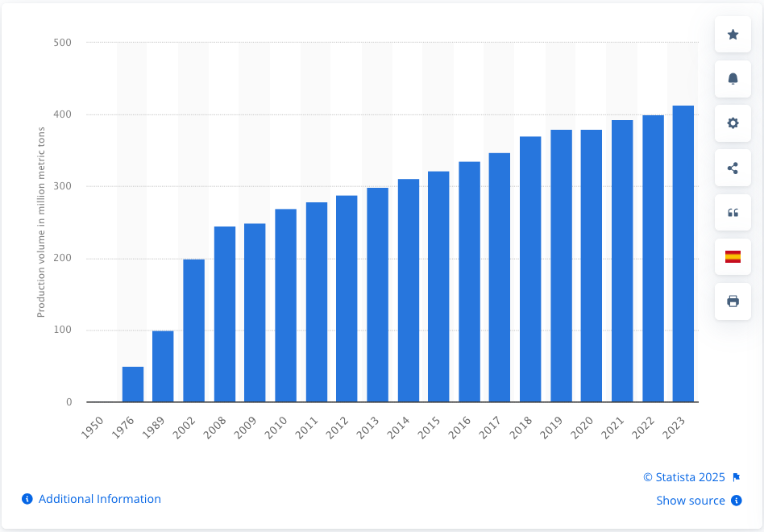
Task: Click the 2022 production bar
Action: click(x=653, y=259)
